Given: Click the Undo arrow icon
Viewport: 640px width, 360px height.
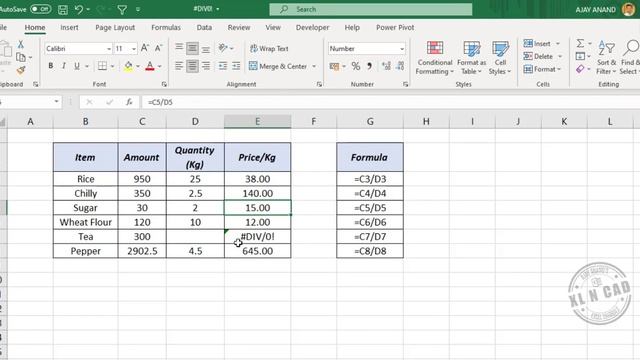Looking at the screenshot, I should pyautogui.click(x=79, y=9).
